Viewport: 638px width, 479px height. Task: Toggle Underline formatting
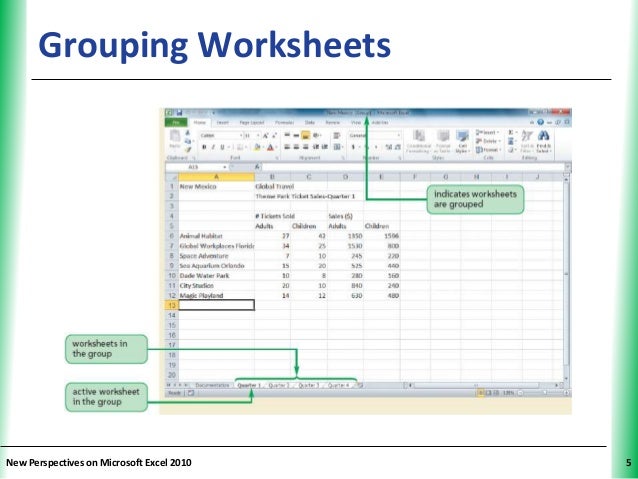click(222, 147)
